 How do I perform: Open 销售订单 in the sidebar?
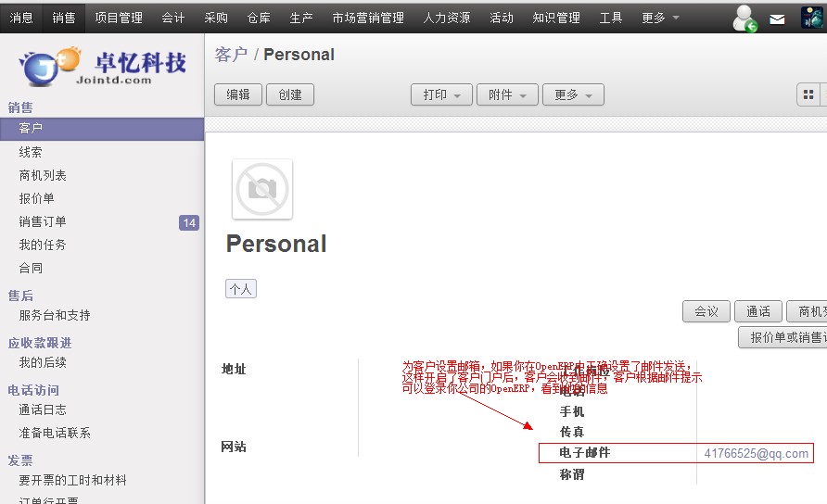43,221
